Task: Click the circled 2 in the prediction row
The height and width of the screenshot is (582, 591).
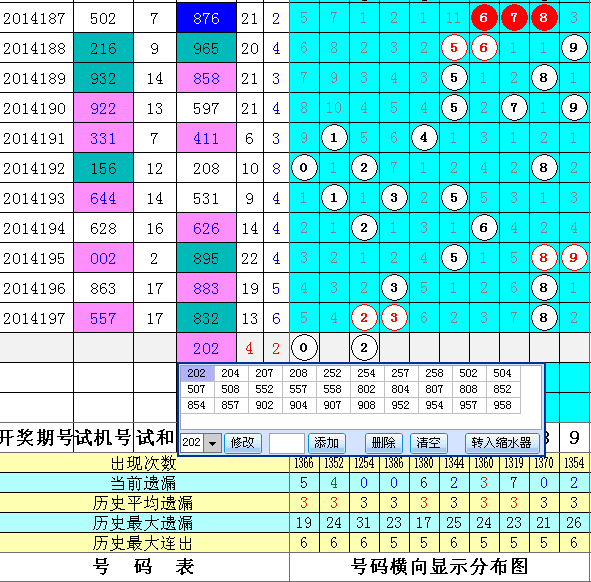Action: 364,348
